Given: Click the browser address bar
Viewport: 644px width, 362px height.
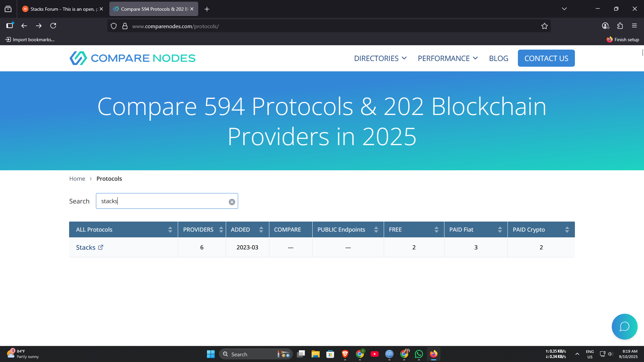Looking at the screenshot, I should 329,26.
